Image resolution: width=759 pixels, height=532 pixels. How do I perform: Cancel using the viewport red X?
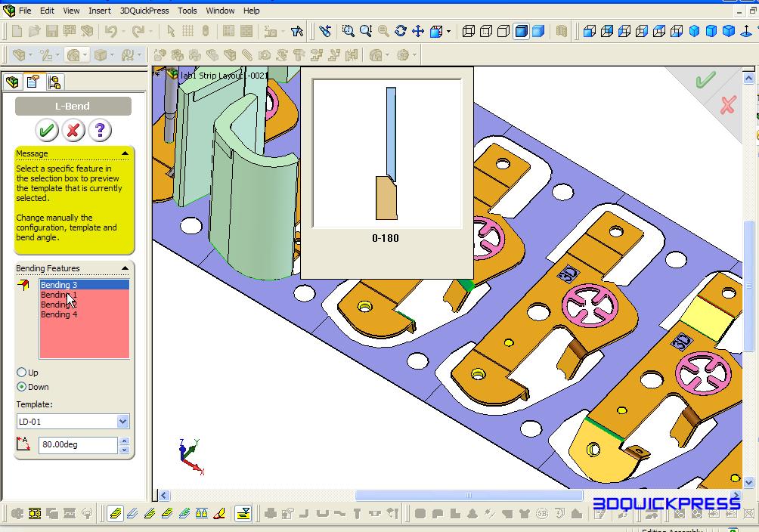tap(727, 105)
